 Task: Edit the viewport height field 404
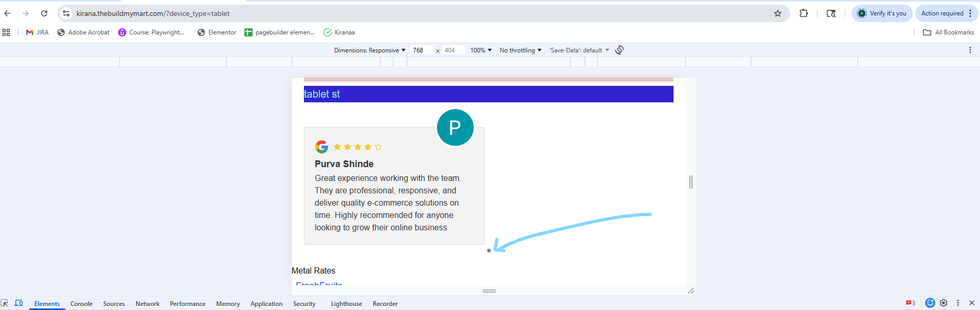point(453,50)
